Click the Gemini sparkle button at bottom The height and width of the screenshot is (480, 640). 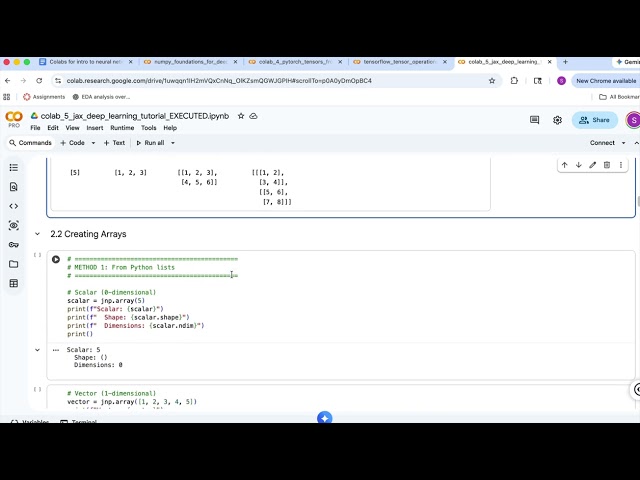click(324, 418)
